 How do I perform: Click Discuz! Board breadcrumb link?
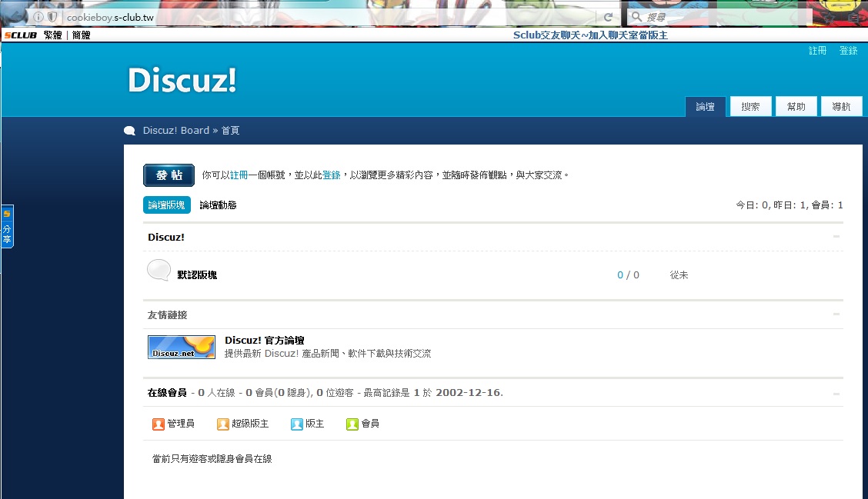(x=176, y=131)
